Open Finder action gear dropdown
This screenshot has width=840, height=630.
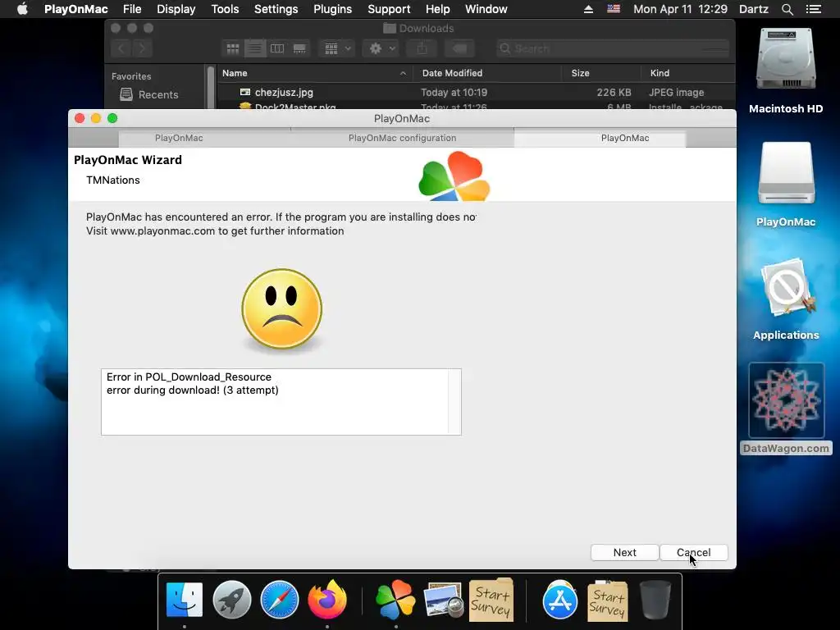click(381, 48)
